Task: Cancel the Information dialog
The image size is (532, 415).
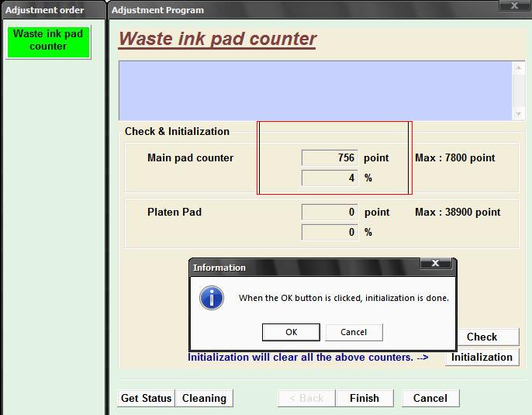Action: click(354, 332)
